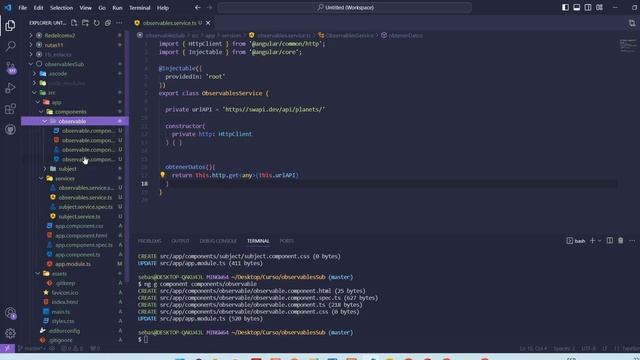
Task: Open app.module.ts in Explorer
Action: (73, 264)
